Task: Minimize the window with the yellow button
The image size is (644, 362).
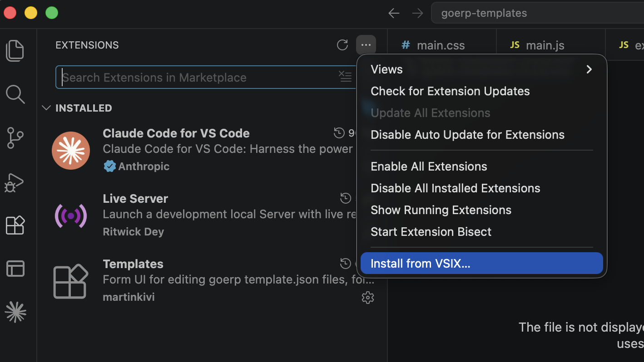Action: pos(31,13)
